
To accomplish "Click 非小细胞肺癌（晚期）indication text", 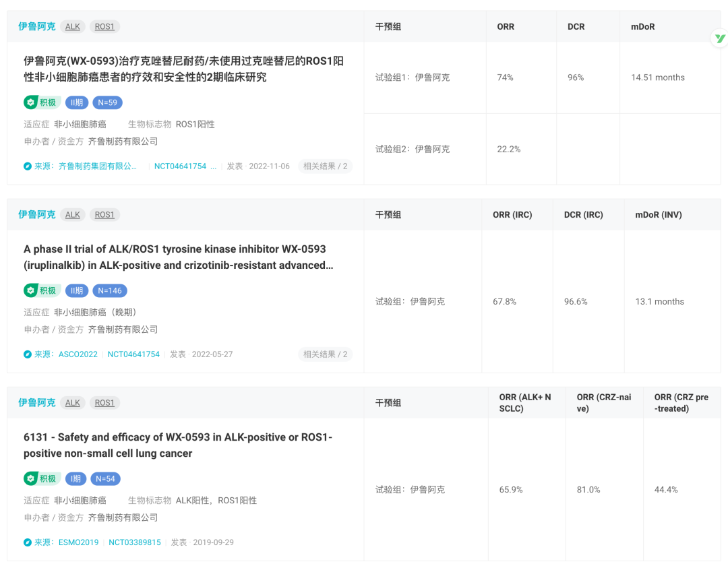I will click(x=95, y=313).
